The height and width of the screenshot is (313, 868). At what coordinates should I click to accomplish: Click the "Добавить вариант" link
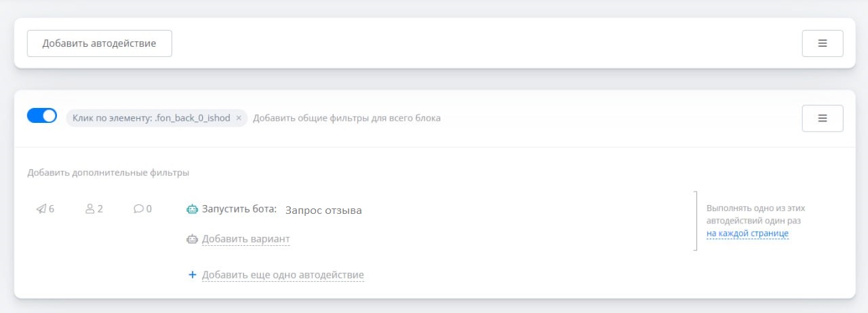tap(245, 239)
